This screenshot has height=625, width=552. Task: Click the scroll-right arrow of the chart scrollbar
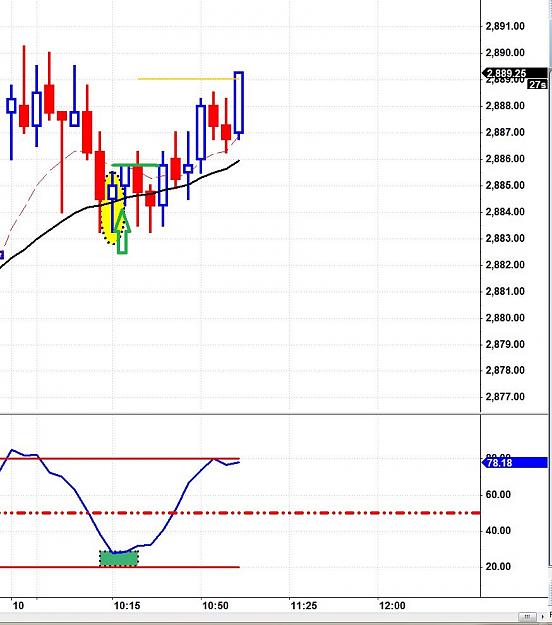pyautogui.click(x=542, y=617)
